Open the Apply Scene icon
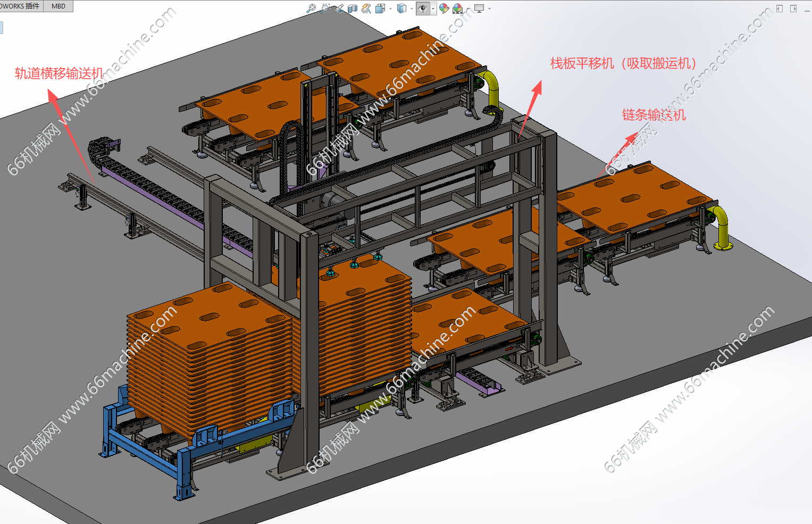 (458, 9)
